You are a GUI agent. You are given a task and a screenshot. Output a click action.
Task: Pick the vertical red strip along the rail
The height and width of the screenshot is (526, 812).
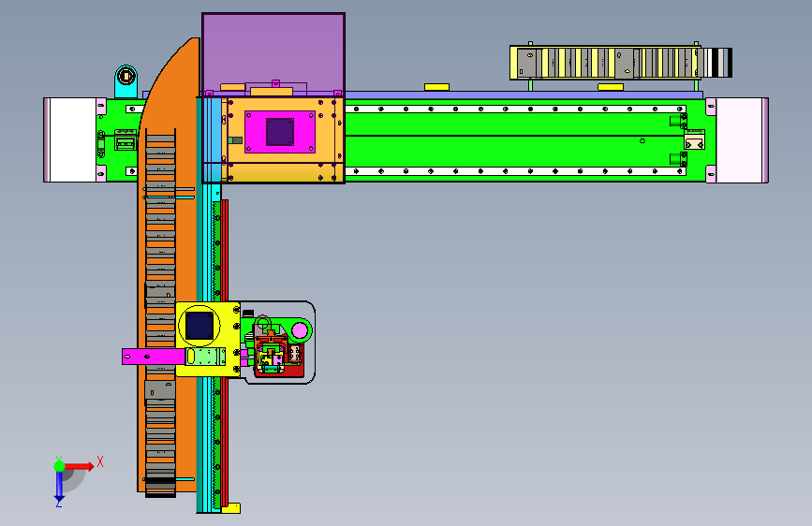pyautogui.click(x=224, y=352)
